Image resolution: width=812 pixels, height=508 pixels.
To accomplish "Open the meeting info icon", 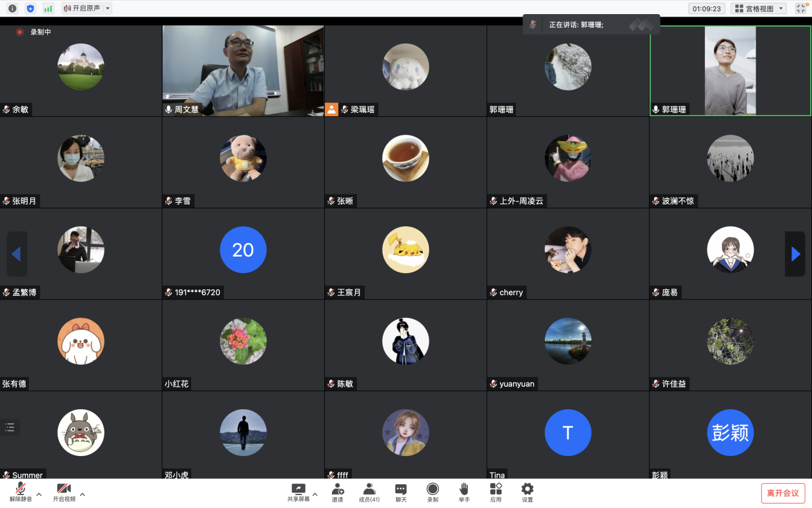I will 12,8.
